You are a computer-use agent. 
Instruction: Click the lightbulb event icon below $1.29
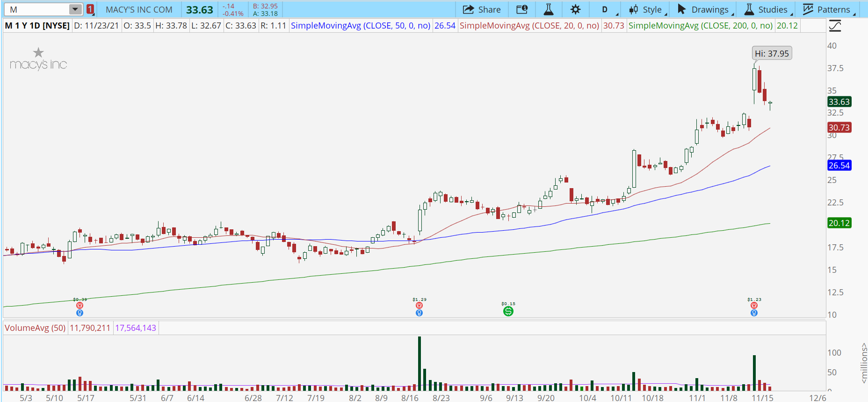click(419, 313)
